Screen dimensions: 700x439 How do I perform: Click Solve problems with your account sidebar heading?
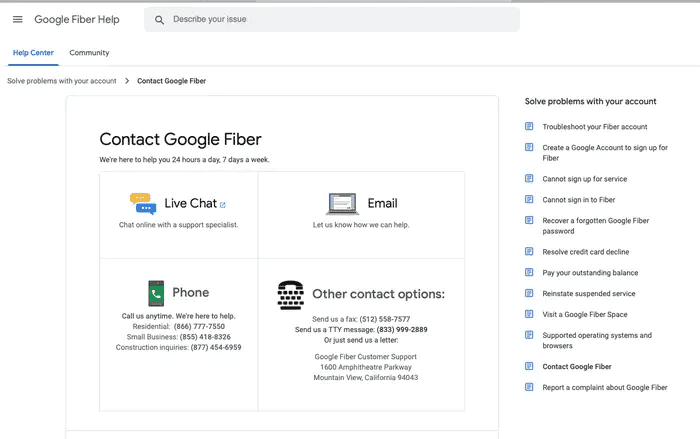(590, 101)
